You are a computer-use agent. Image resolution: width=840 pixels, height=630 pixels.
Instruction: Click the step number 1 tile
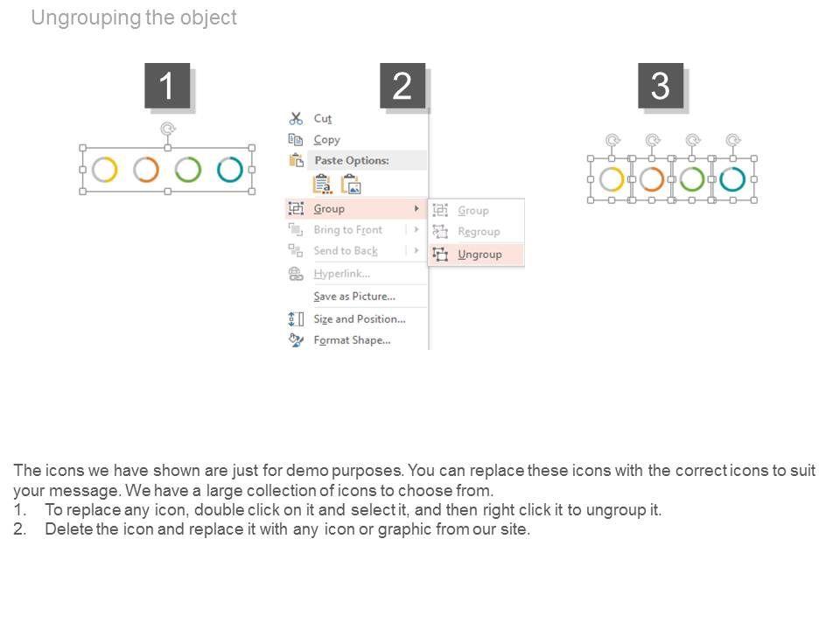[x=166, y=86]
